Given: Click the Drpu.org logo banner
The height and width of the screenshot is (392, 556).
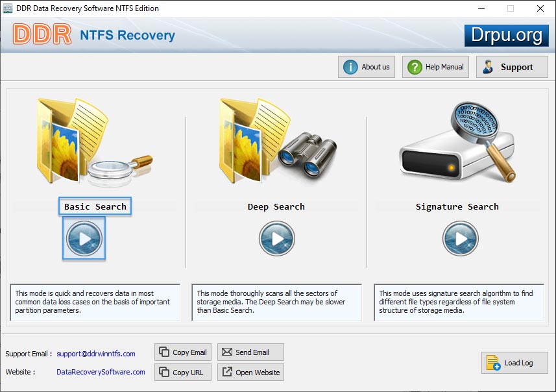Looking at the screenshot, I should point(506,36).
